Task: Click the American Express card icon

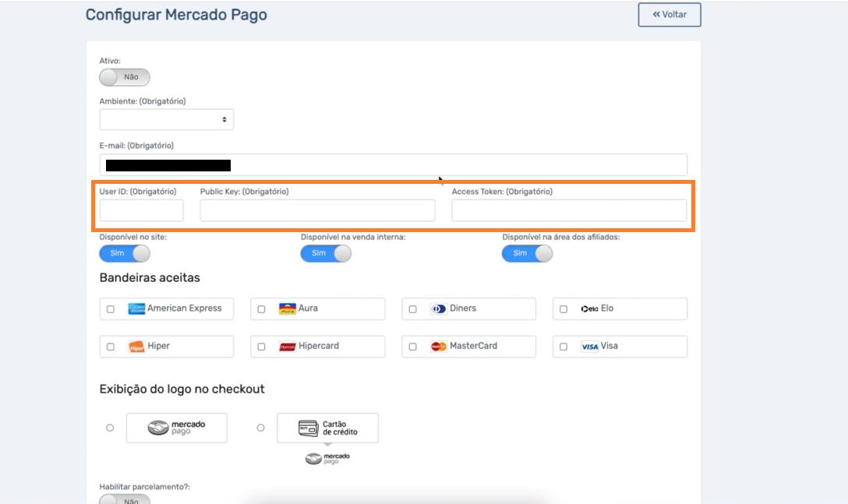Action: 136,308
